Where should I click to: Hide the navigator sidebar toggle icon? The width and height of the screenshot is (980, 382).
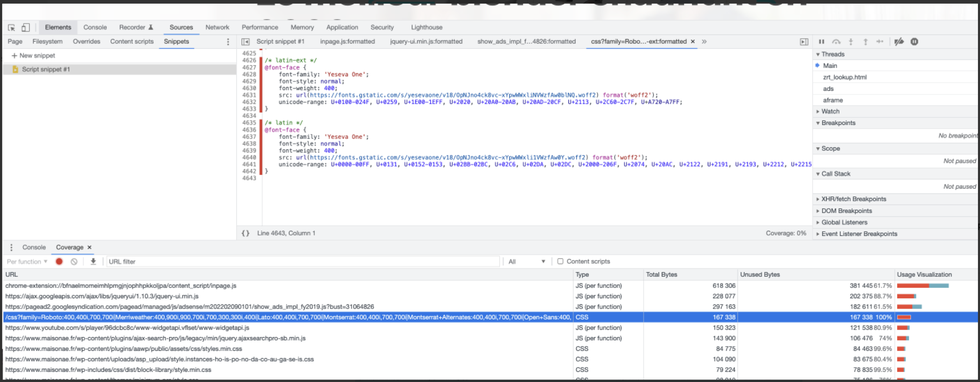tap(245, 41)
